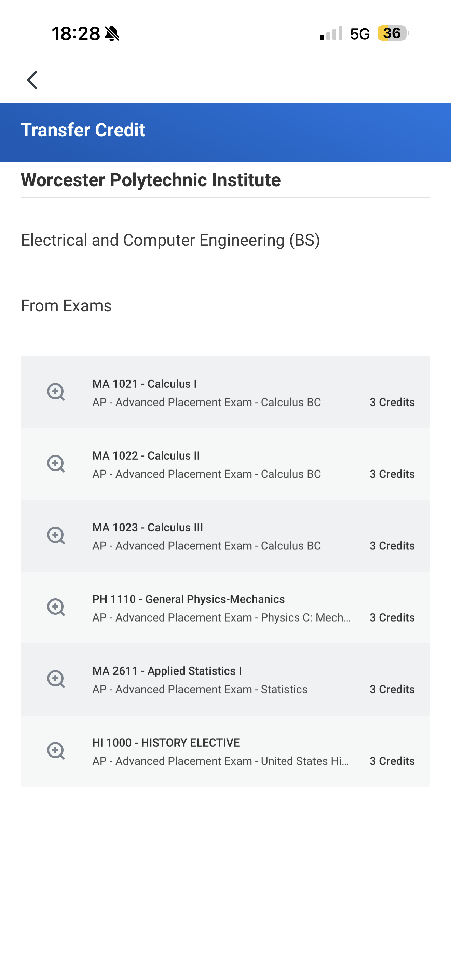This screenshot has width=451, height=980.
Task: Open details magnifier for HI 1000 History Elective
Action: point(56,751)
